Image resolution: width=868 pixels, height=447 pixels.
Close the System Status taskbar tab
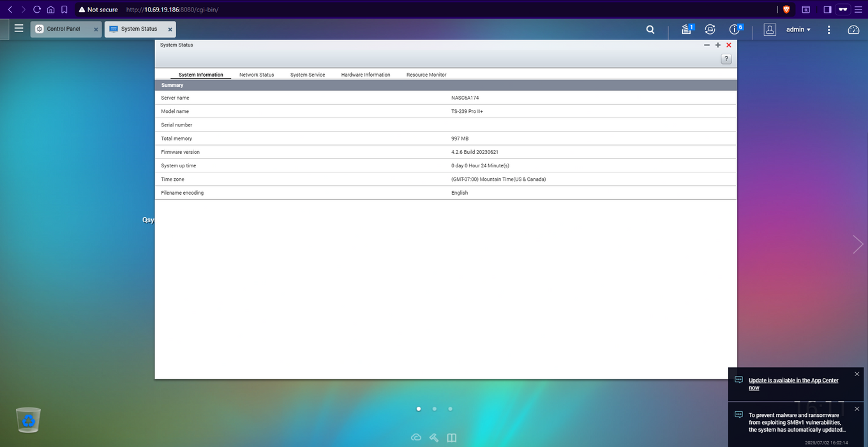click(x=170, y=29)
